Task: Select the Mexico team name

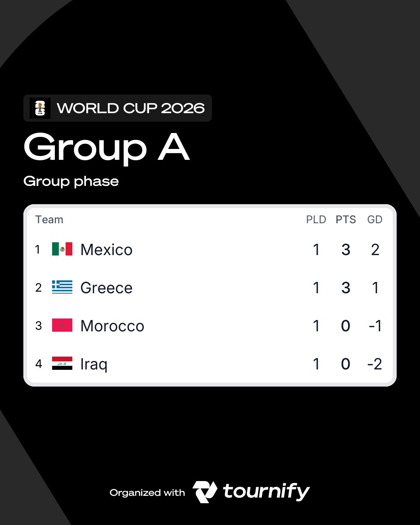Action: [107, 250]
